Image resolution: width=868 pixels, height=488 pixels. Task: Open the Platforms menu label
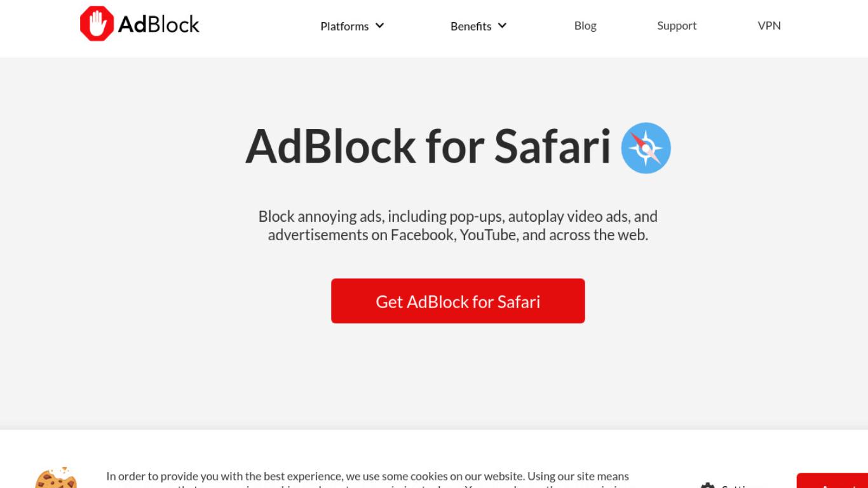344,26
